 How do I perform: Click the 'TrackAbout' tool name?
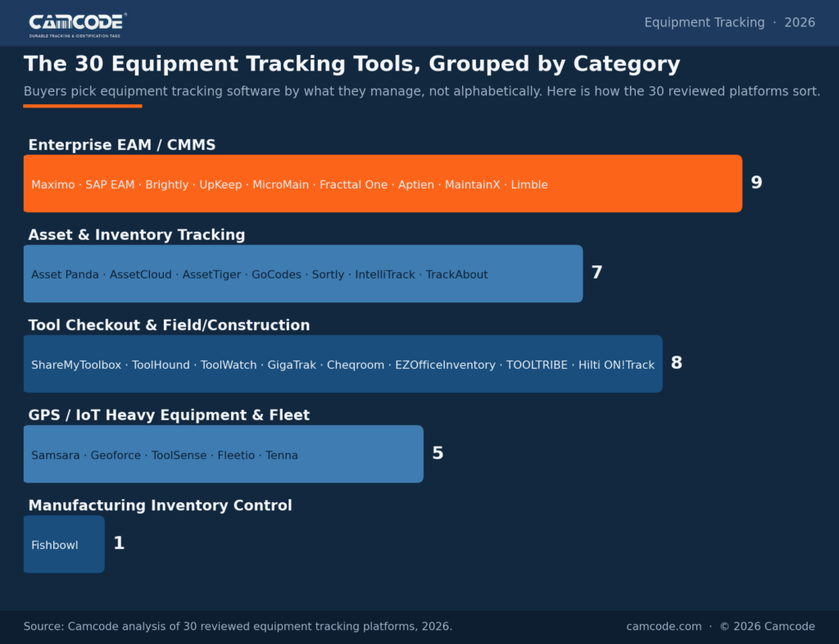pos(456,274)
